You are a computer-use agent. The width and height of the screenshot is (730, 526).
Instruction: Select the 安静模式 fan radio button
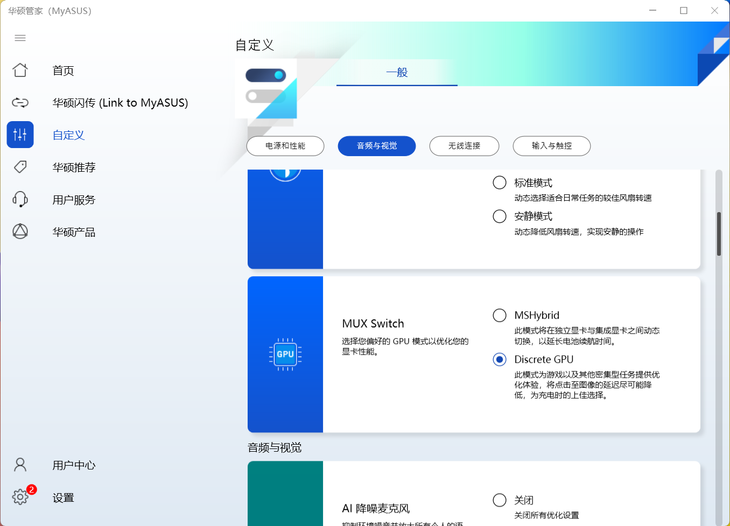pyautogui.click(x=500, y=216)
